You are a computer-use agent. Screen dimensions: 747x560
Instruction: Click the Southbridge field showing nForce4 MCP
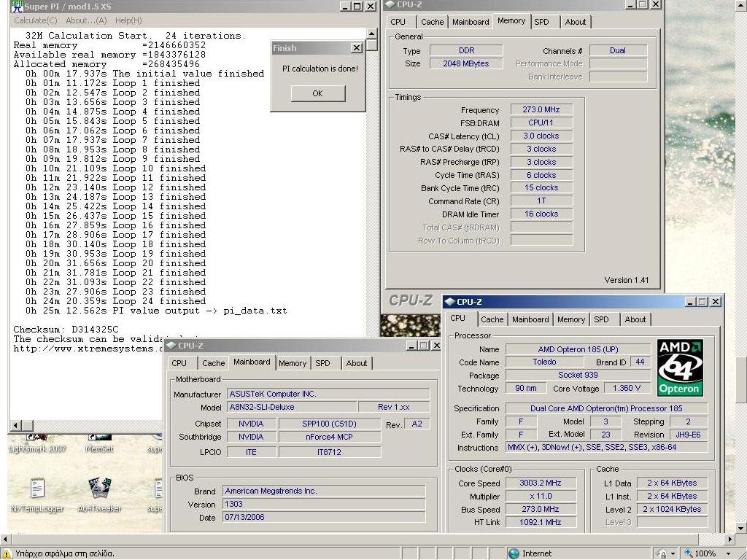click(330, 437)
